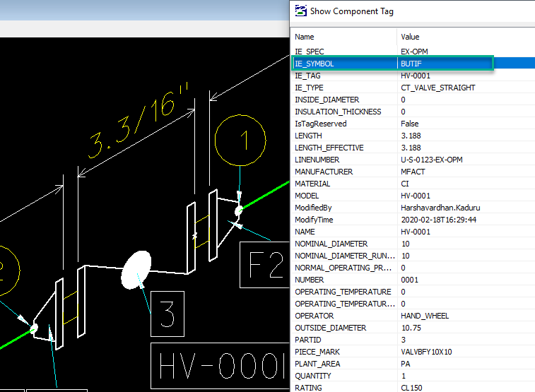The height and width of the screenshot is (392, 535).
Task: Select the OPERATING_TEMPERATURE row
Action: [413, 292]
